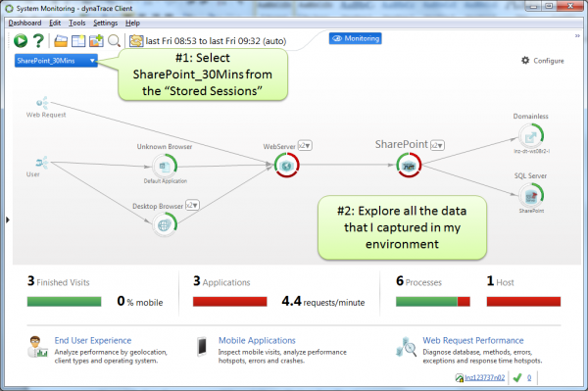
Task: Select the Web Request node icon
Action: (42, 102)
